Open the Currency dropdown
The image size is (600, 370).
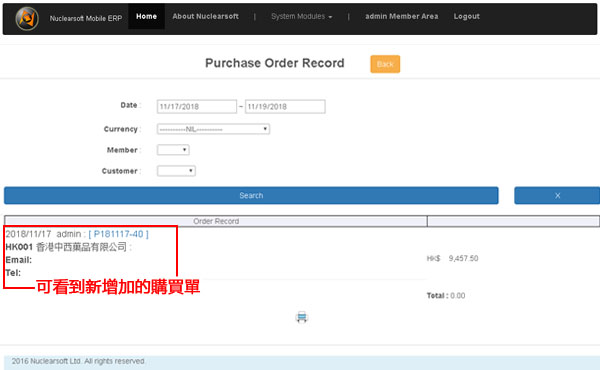[213, 129]
